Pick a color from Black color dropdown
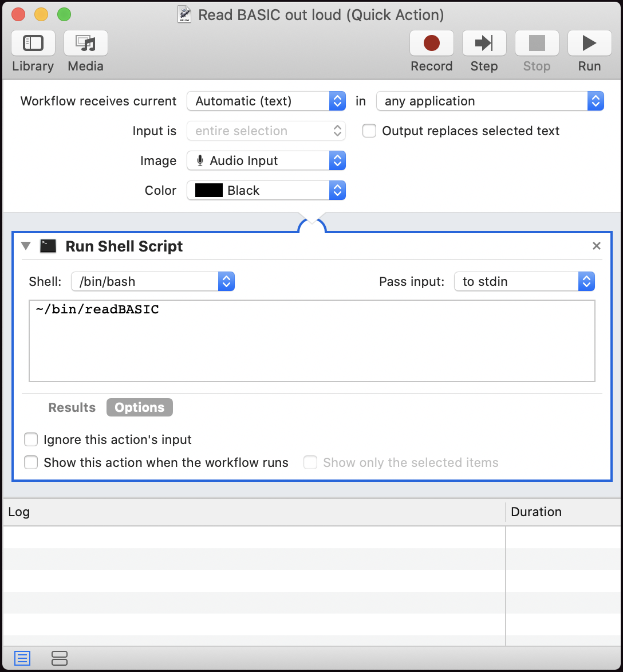Image resolution: width=623 pixels, height=672 pixels. click(x=266, y=191)
